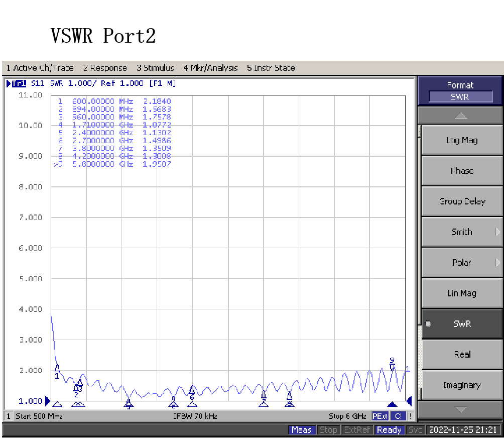Click marker 6 triangle on trace
504x438 pixels.
192,389
